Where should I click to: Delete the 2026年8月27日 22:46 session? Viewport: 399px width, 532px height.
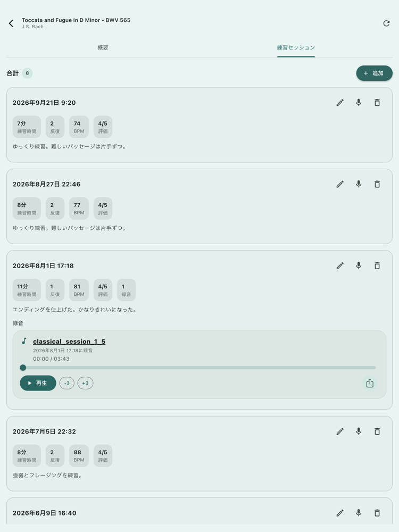tap(377, 184)
